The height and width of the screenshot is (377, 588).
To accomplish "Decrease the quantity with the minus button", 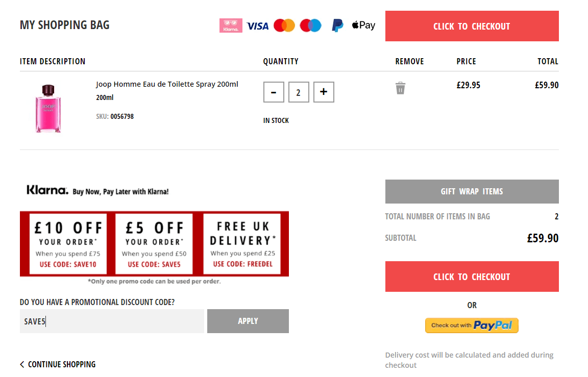I will pyautogui.click(x=274, y=92).
